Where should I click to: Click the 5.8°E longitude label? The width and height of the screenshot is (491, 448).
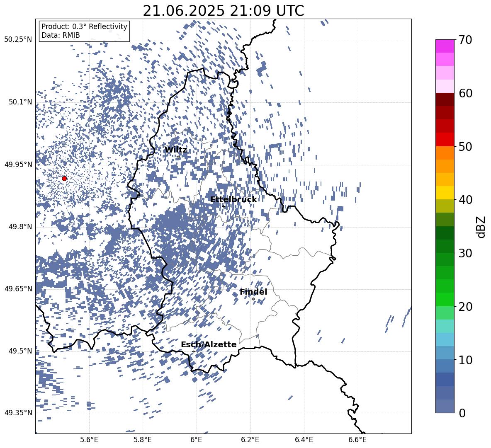[143, 440]
